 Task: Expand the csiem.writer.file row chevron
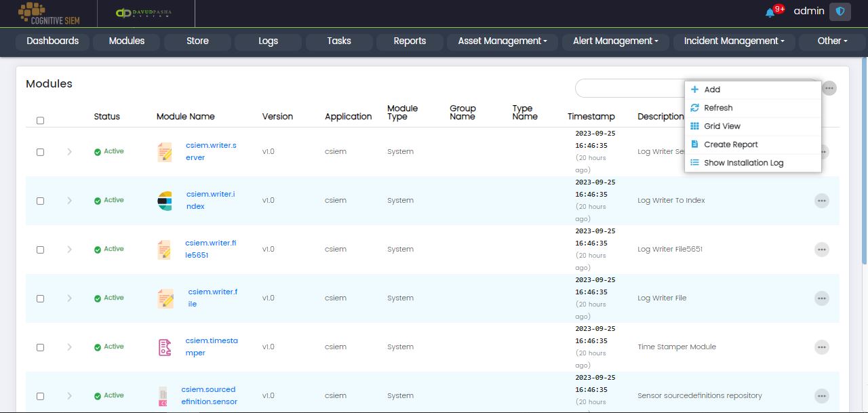(x=69, y=298)
